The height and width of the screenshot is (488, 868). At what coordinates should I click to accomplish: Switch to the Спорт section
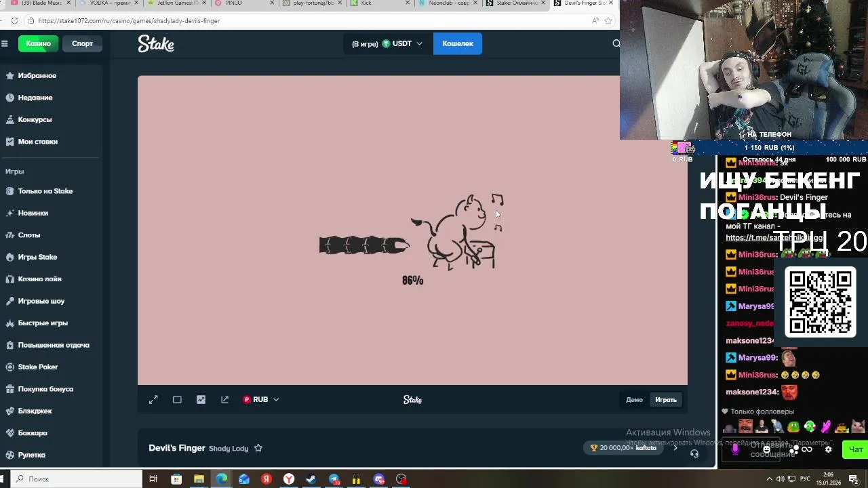pos(83,43)
